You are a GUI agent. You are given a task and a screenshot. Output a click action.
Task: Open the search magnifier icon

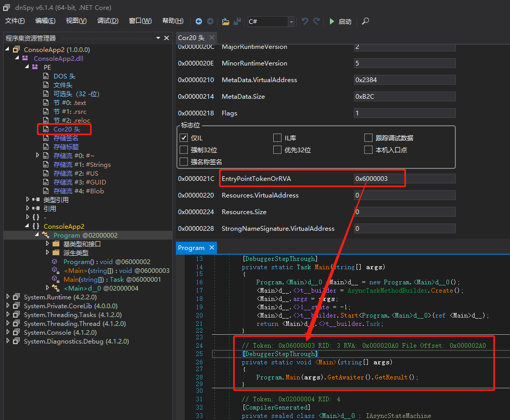point(365,21)
